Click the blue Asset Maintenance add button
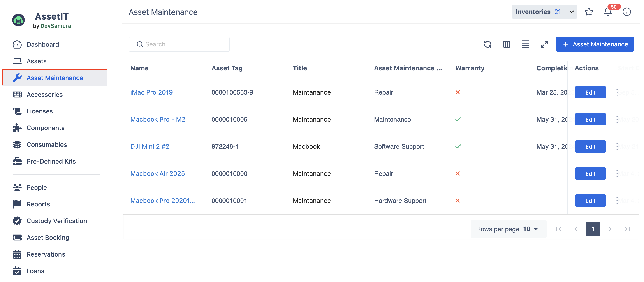 [x=595, y=44]
